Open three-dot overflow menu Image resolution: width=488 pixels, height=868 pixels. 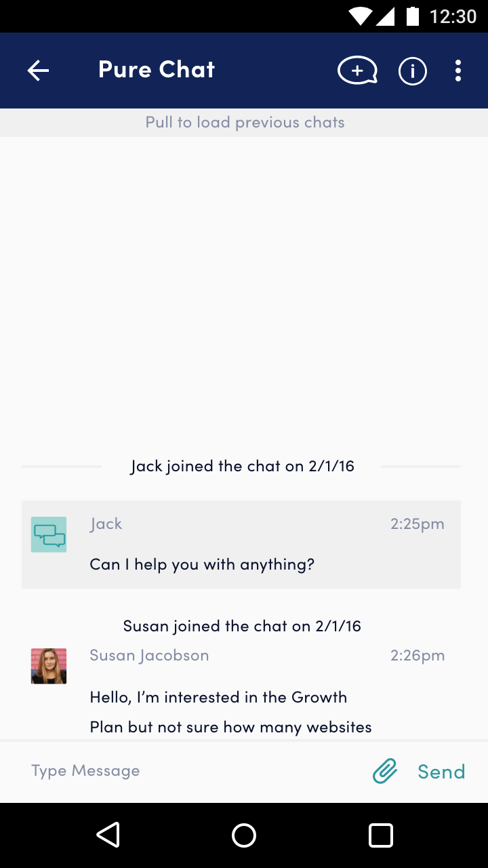pyautogui.click(x=458, y=71)
